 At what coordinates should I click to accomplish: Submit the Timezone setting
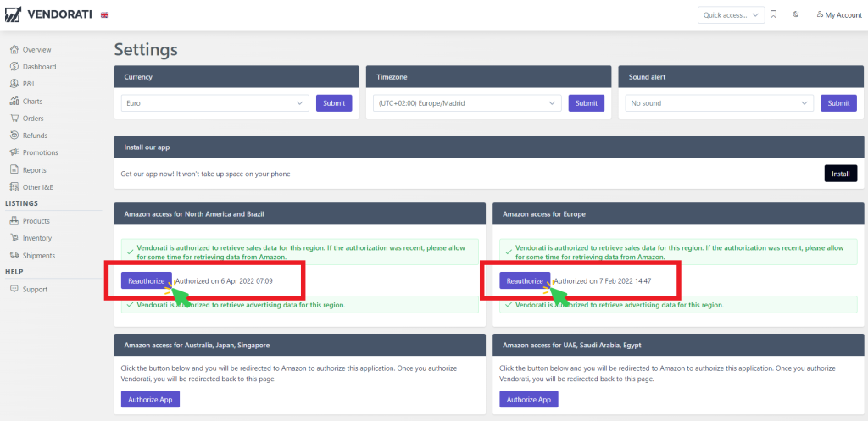coord(587,102)
